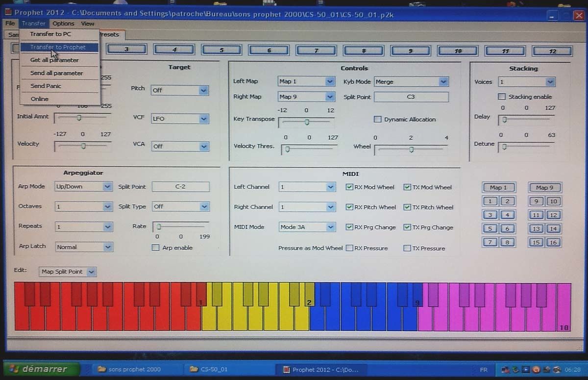588x380 pixels.
Task: Toggle Dynamic Allocation checkbox
Action: tap(378, 119)
